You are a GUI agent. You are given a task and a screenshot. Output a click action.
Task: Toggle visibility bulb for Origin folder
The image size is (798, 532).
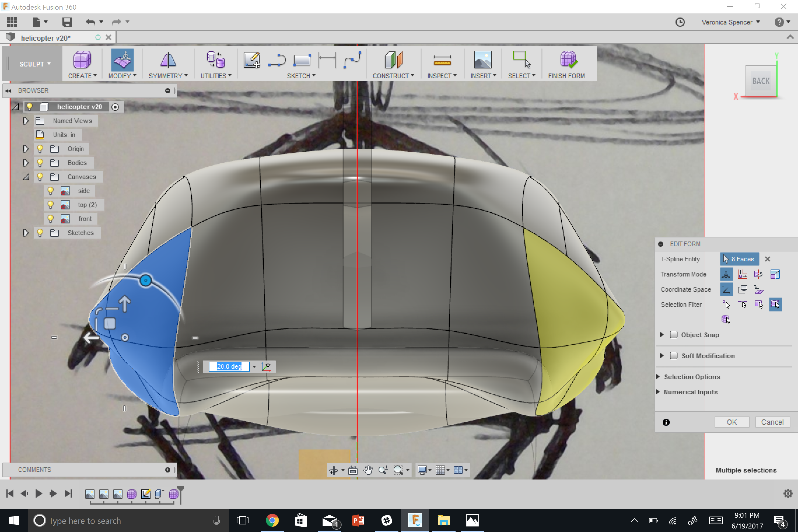(40, 149)
